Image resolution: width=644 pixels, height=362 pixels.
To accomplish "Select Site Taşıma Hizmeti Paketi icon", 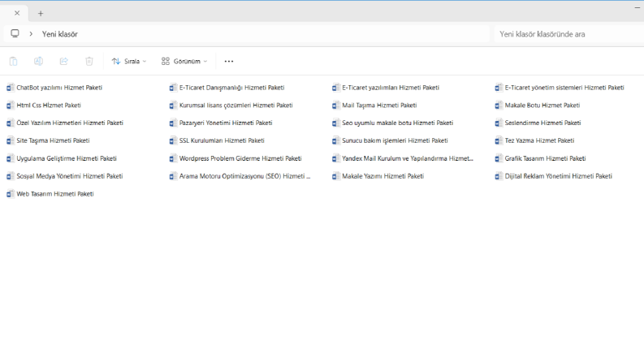I will tap(11, 140).
